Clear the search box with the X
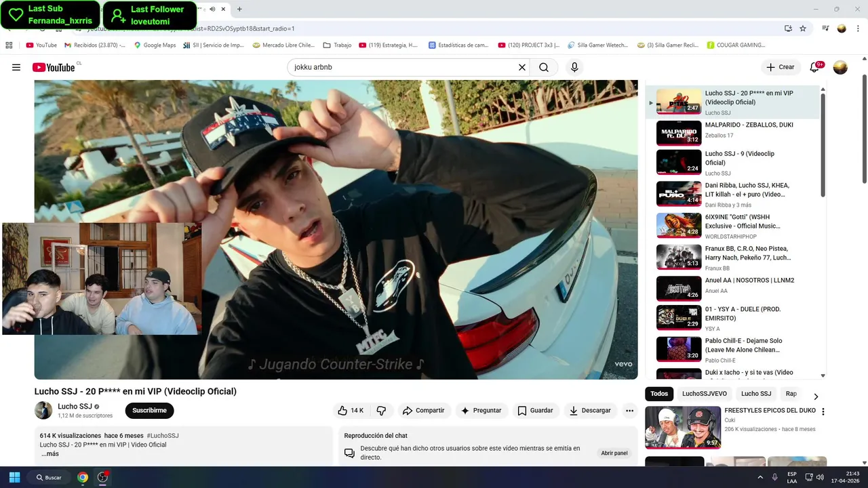Image resolution: width=868 pixels, height=488 pixels. (522, 67)
